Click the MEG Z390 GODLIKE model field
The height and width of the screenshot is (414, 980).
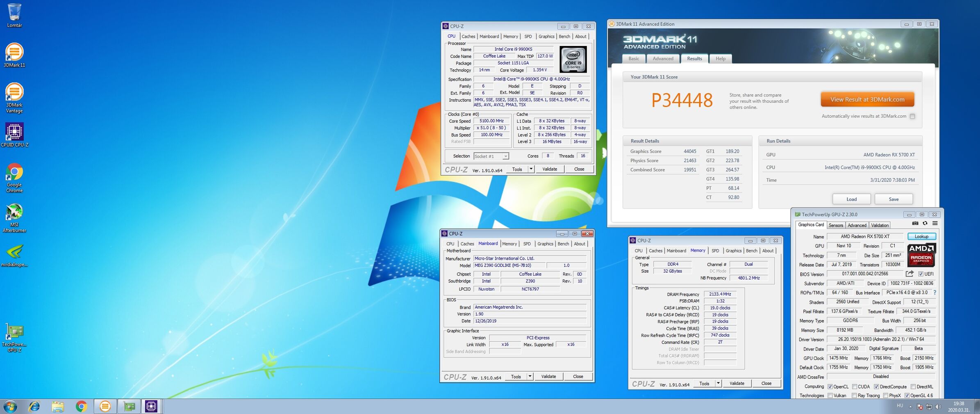click(x=509, y=265)
